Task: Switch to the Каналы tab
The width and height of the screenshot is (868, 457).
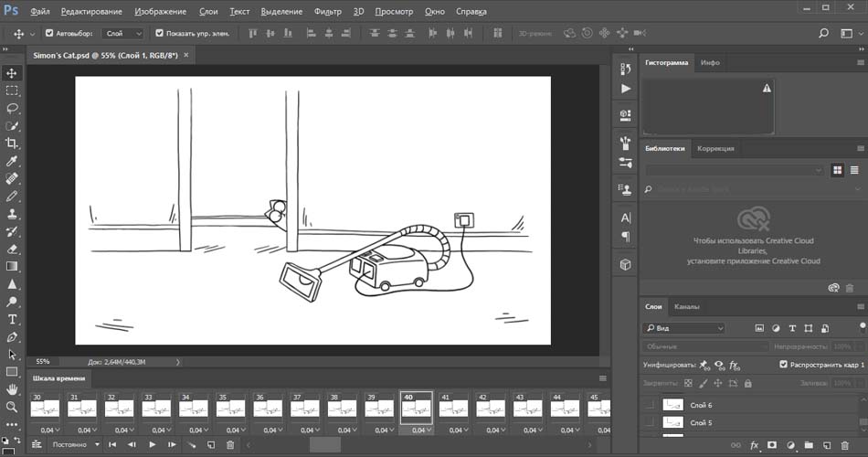Action: pos(686,306)
